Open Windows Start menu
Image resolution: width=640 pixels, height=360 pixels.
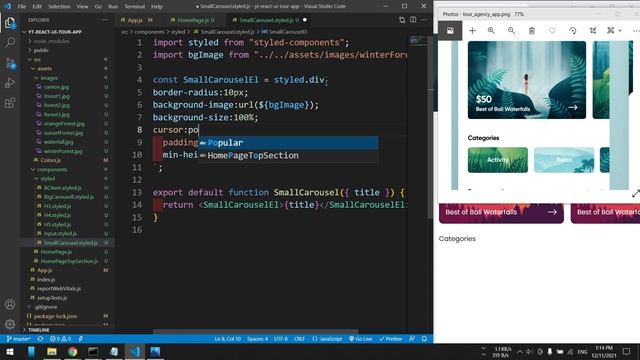(10, 351)
